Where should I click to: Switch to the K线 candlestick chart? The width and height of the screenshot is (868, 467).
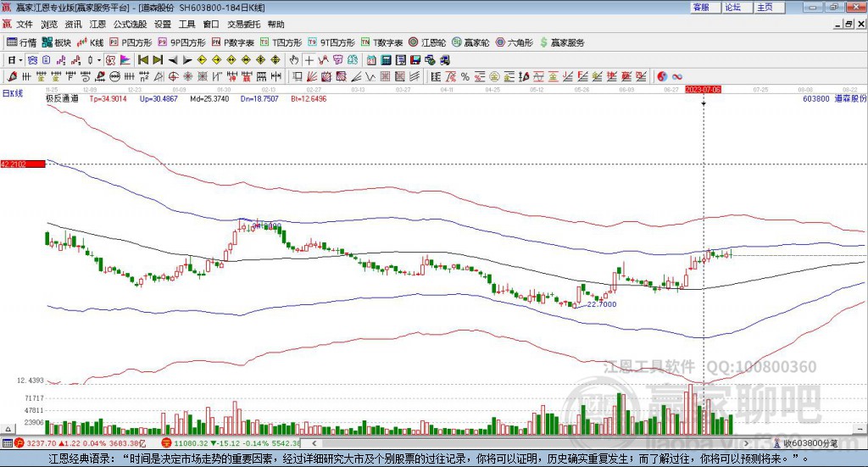[x=91, y=42]
